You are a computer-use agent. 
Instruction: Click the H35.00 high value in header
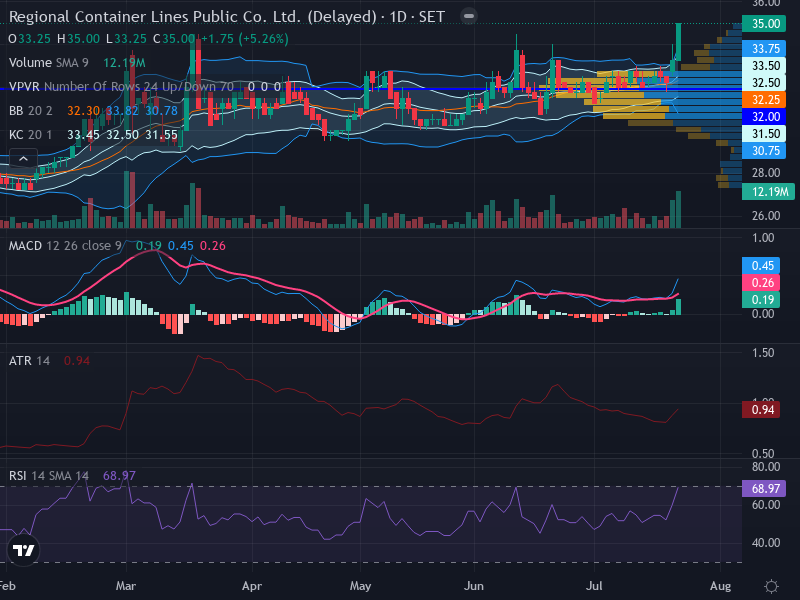tap(79, 39)
